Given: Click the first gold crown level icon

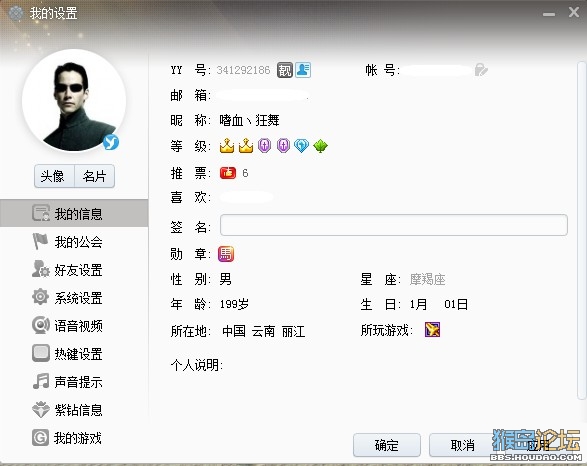Looking at the screenshot, I should (x=227, y=146).
